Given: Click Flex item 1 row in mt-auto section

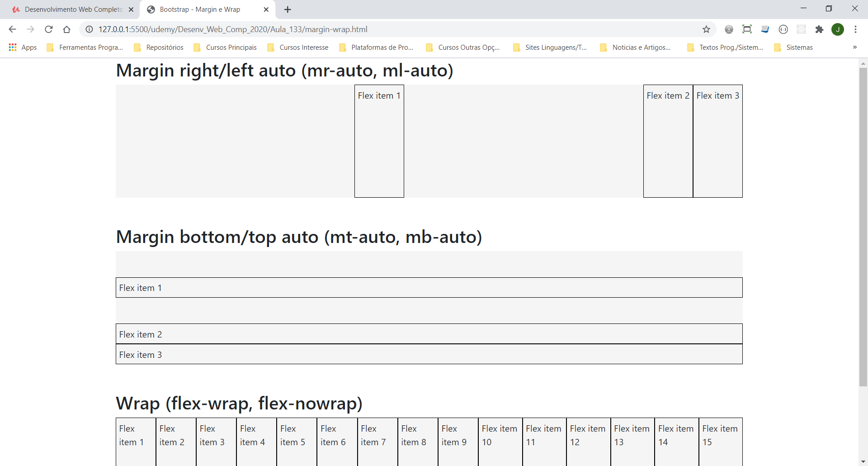Looking at the screenshot, I should coord(429,288).
